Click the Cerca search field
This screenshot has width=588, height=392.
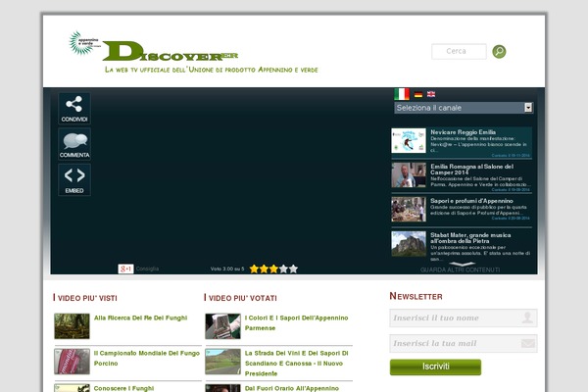tap(459, 51)
